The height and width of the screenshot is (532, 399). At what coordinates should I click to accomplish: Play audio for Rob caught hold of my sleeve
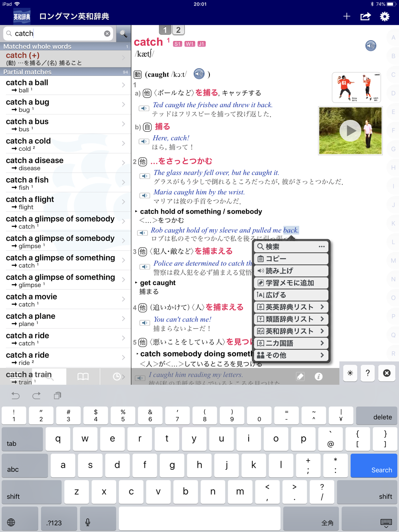(x=142, y=233)
